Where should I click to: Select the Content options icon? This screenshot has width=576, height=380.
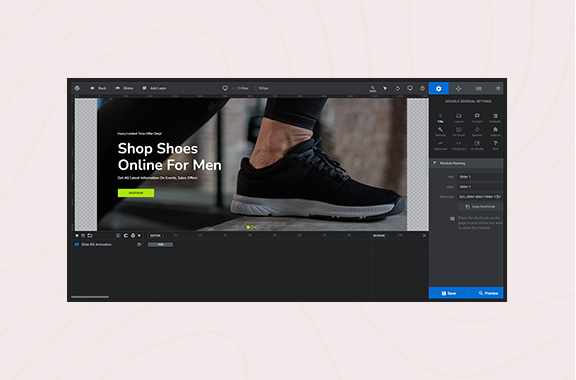477,118
